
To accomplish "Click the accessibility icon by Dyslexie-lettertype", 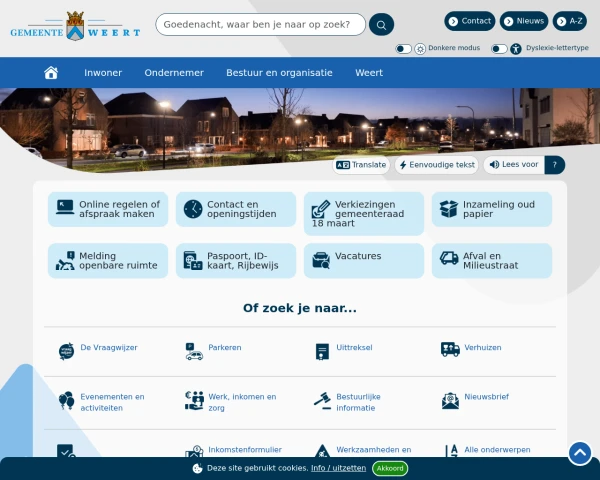I will tap(515, 49).
